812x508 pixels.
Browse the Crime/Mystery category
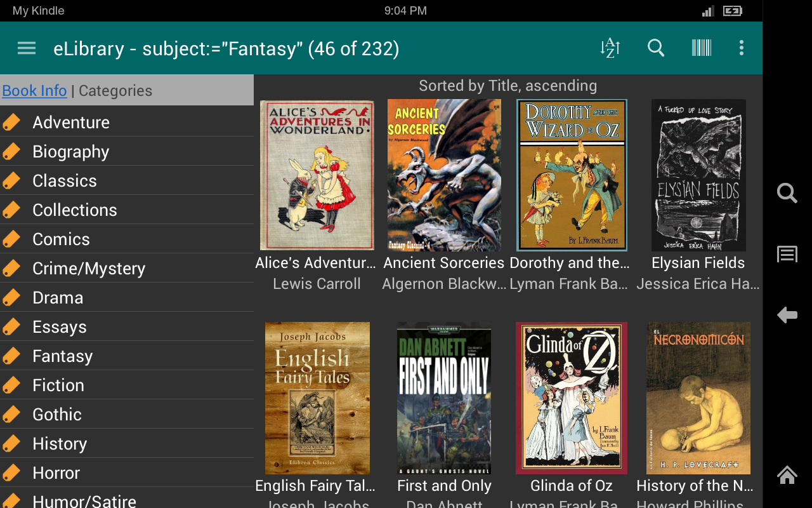(89, 268)
